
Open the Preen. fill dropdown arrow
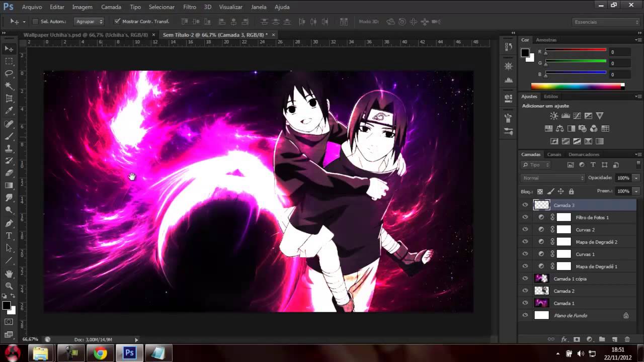636,191
